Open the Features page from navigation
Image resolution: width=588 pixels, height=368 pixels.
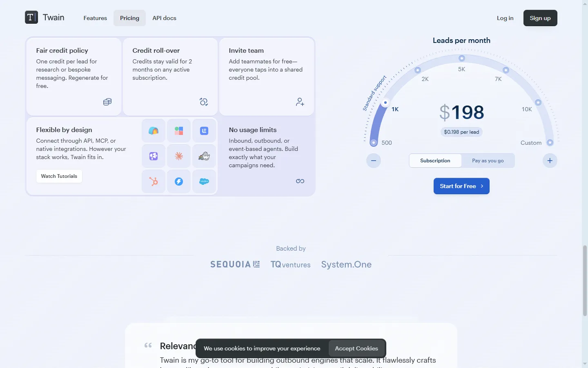pyautogui.click(x=95, y=18)
